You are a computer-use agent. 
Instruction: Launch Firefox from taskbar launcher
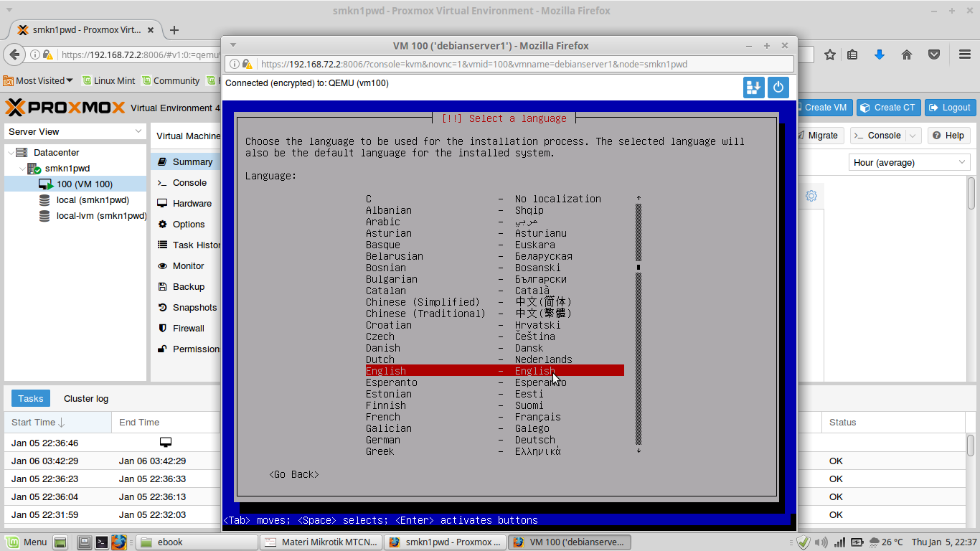118,542
